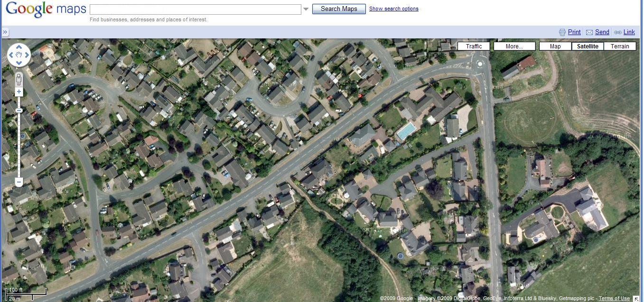The width and height of the screenshot is (644, 302).
Task: Zoom in with the plus button
Action: pyautogui.click(x=19, y=92)
